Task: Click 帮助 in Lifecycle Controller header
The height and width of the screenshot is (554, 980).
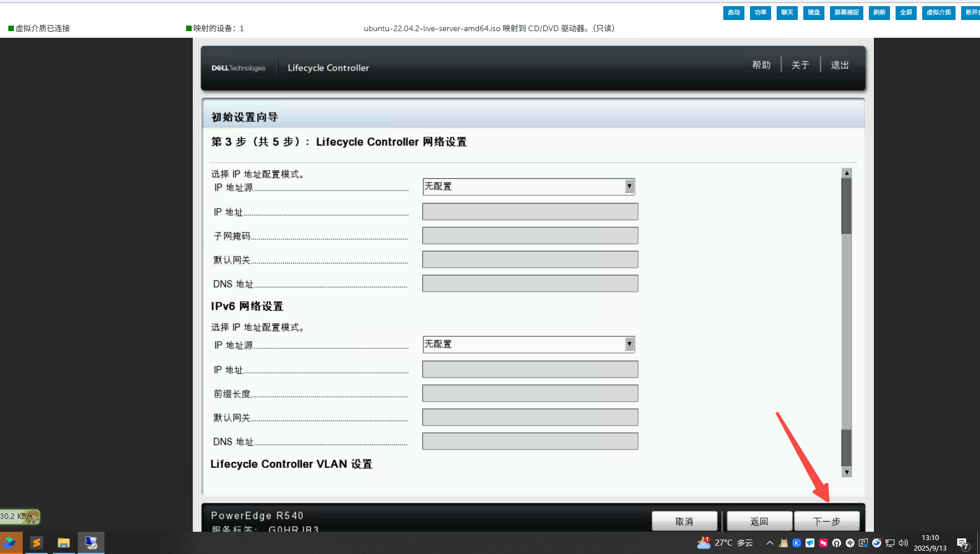Action: [x=761, y=65]
